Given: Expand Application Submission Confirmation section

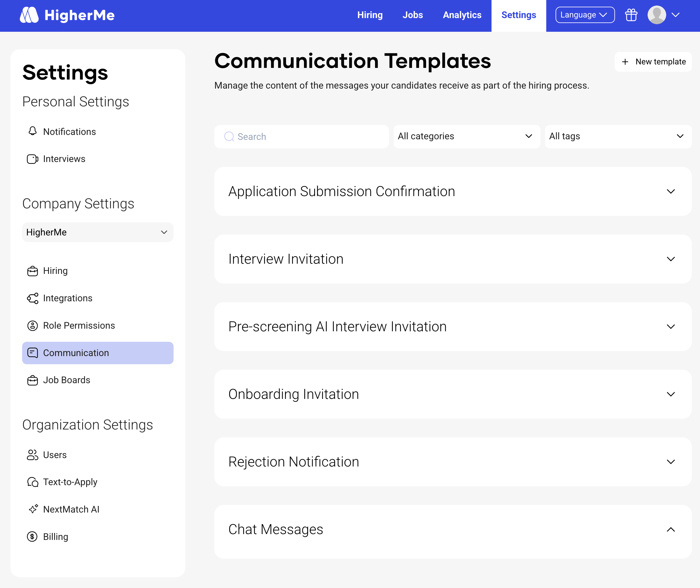Looking at the screenshot, I should [x=671, y=191].
